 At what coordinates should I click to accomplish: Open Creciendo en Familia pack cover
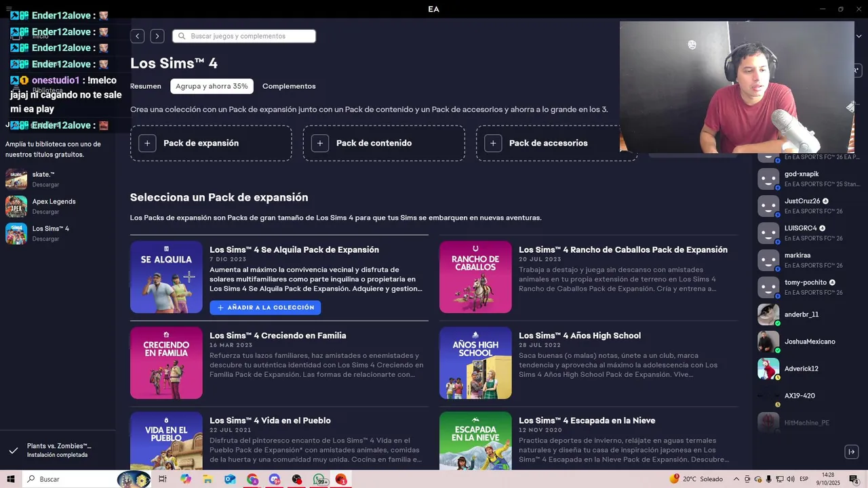click(x=166, y=363)
